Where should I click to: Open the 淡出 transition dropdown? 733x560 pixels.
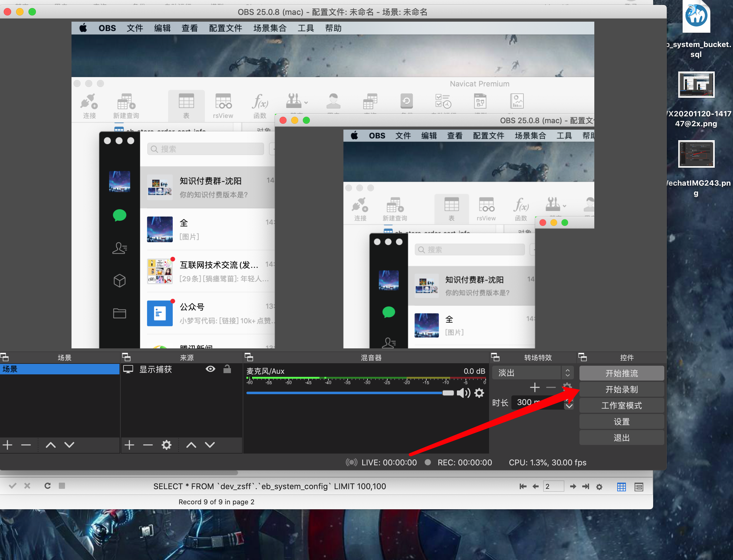(533, 373)
